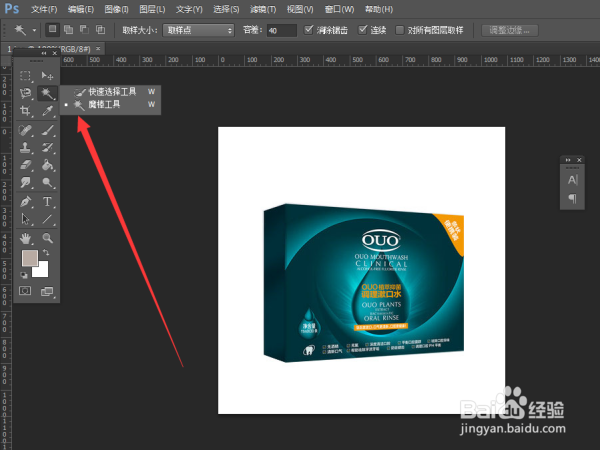The height and width of the screenshot is (450, 600).
Task: Select the Pen tool
Action: (25, 201)
